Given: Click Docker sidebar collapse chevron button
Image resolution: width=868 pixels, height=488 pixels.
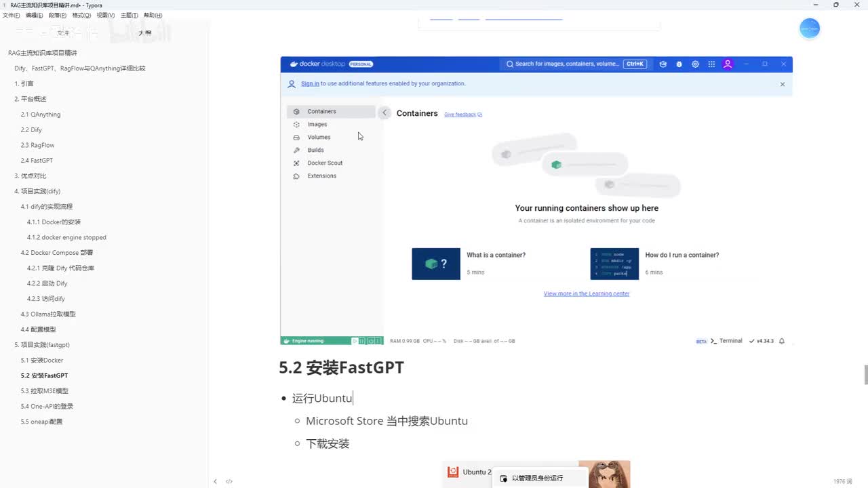Looking at the screenshot, I should 384,113.
